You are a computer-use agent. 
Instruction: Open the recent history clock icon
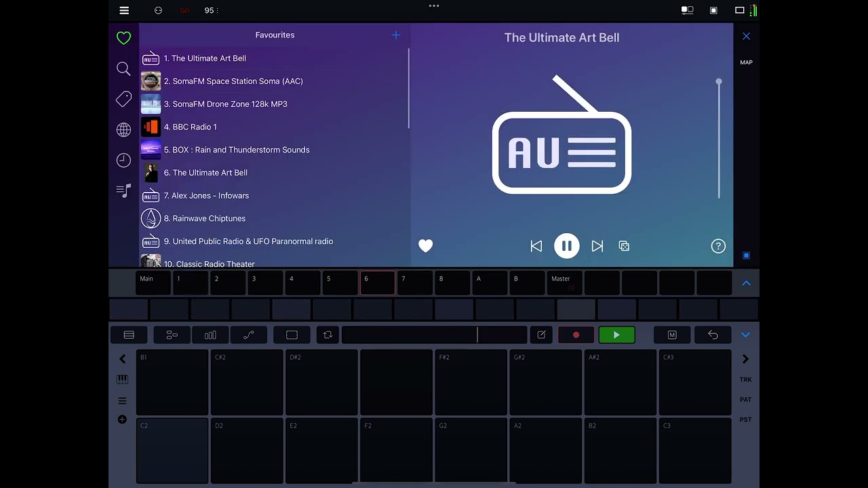[x=123, y=160]
